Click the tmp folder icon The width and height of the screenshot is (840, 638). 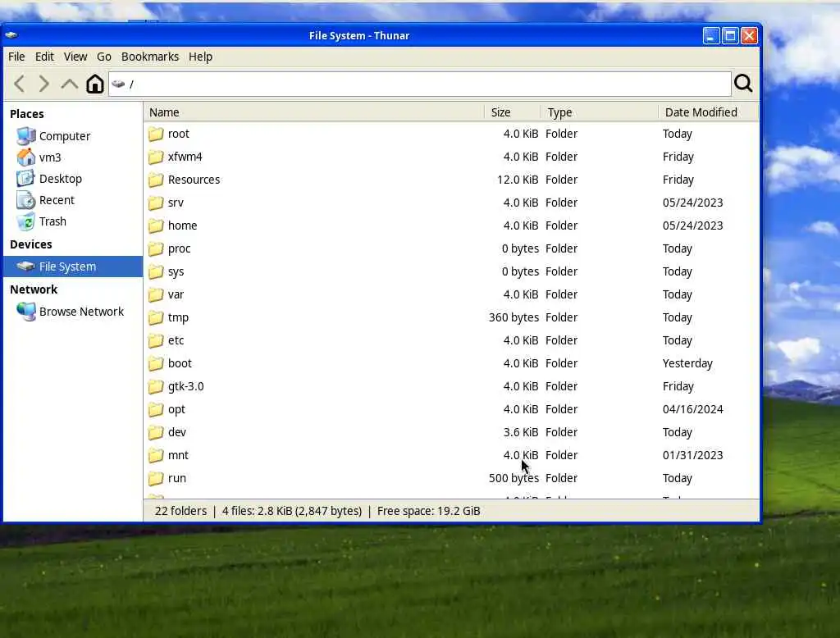tap(156, 318)
